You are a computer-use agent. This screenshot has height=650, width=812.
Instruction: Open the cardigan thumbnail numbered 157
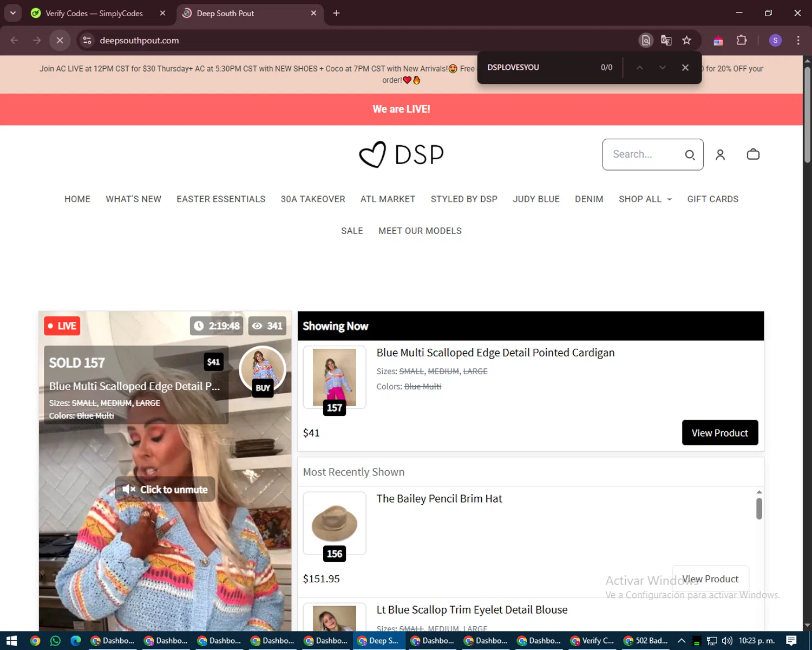click(335, 378)
